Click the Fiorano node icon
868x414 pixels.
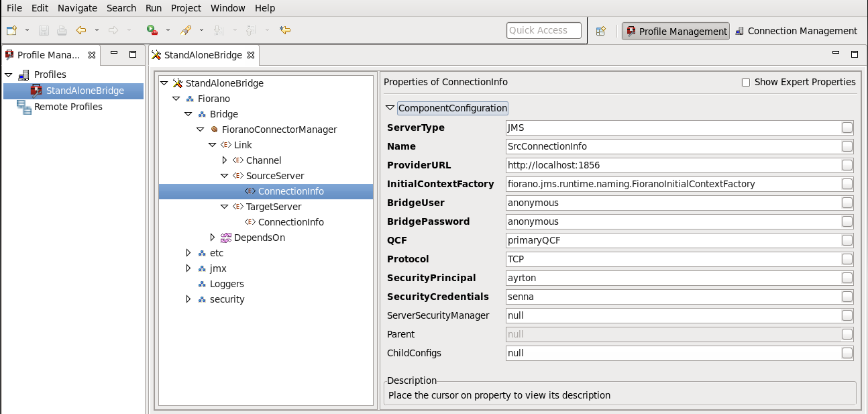click(190, 99)
